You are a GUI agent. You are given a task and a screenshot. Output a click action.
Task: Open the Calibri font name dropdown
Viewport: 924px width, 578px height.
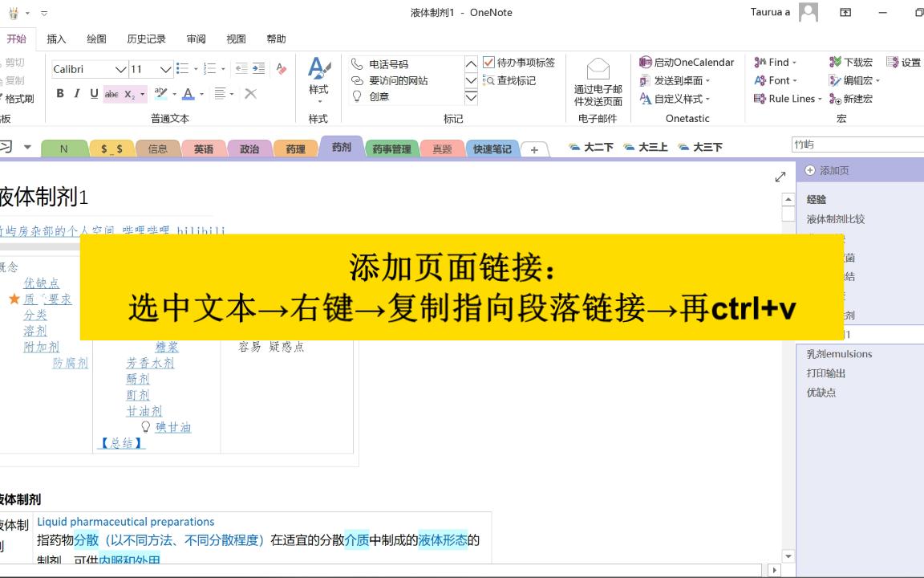point(120,69)
